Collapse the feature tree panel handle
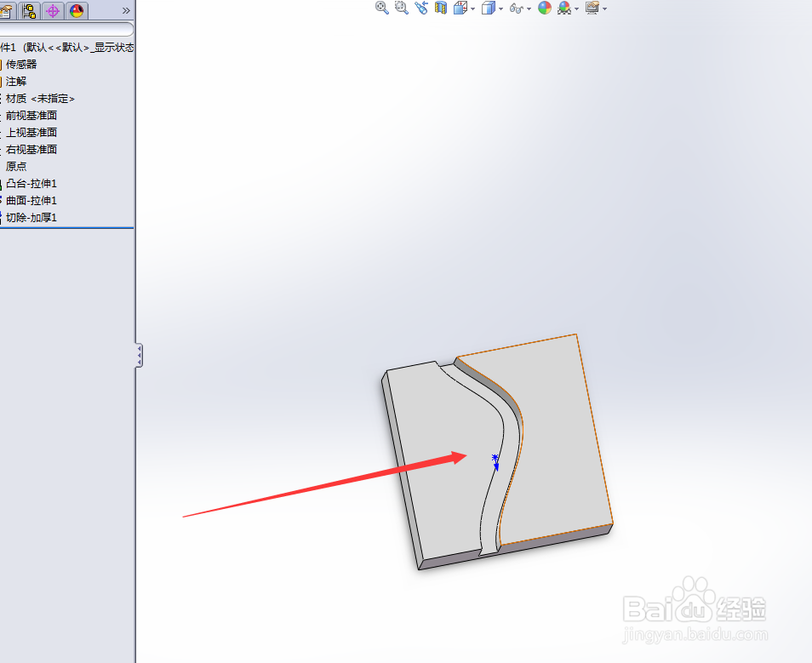Screen dimensions: 812x663 click(x=139, y=355)
